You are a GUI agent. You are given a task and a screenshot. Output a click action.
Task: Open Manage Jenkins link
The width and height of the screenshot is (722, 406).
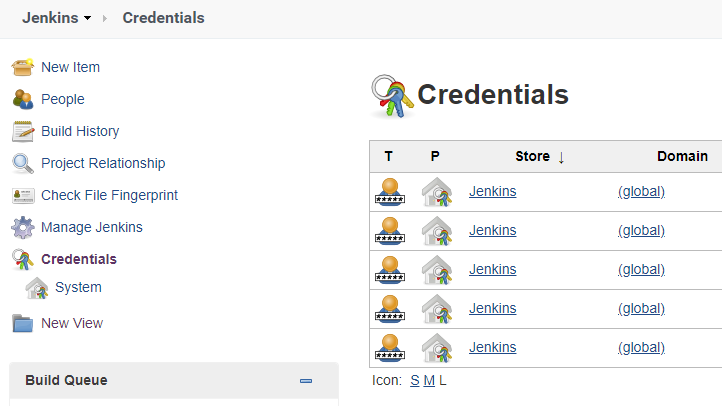[x=92, y=227]
